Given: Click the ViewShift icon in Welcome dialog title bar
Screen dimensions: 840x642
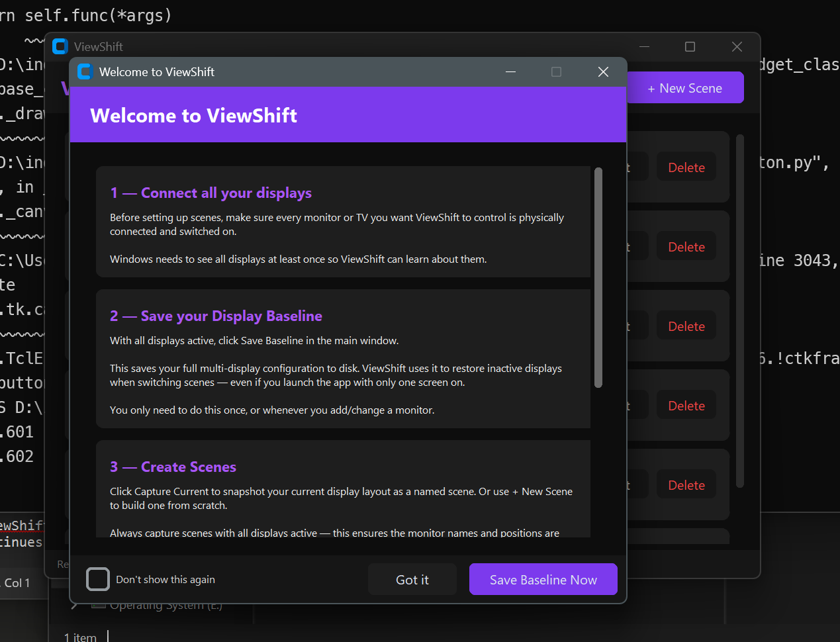Looking at the screenshot, I should click(x=85, y=71).
